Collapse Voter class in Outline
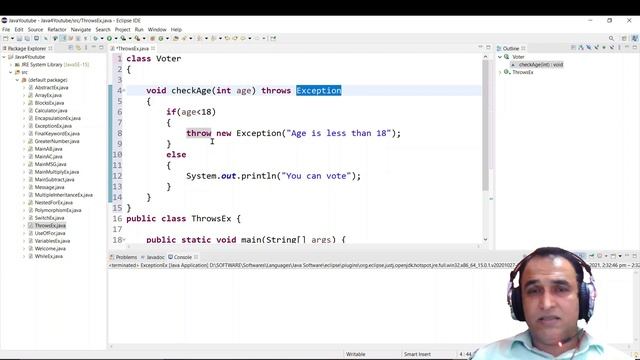This screenshot has height=360, width=640. 500,57
